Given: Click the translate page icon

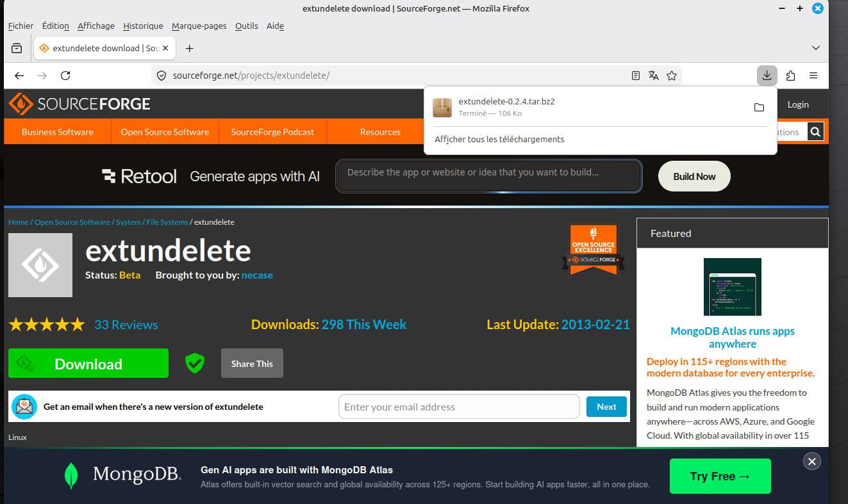Looking at the screenshot, I should [x=654, y=76].
